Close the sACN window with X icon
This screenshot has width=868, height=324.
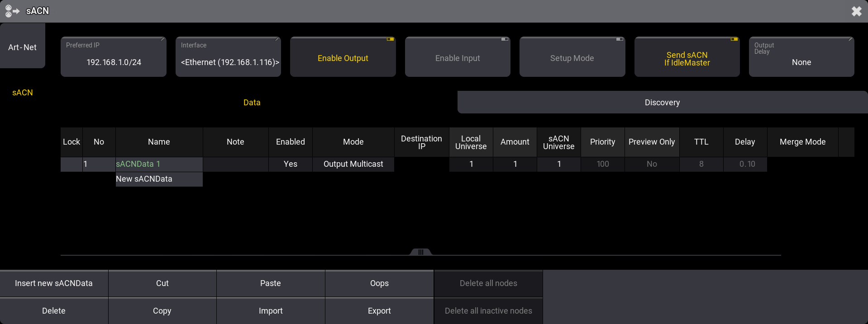click(856, 11)
